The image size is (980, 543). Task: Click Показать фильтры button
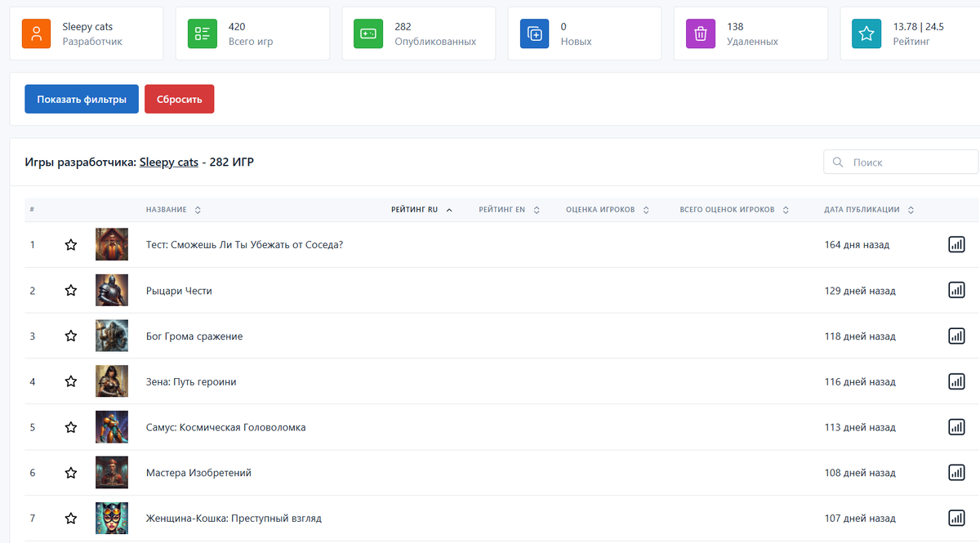point(82,99)
